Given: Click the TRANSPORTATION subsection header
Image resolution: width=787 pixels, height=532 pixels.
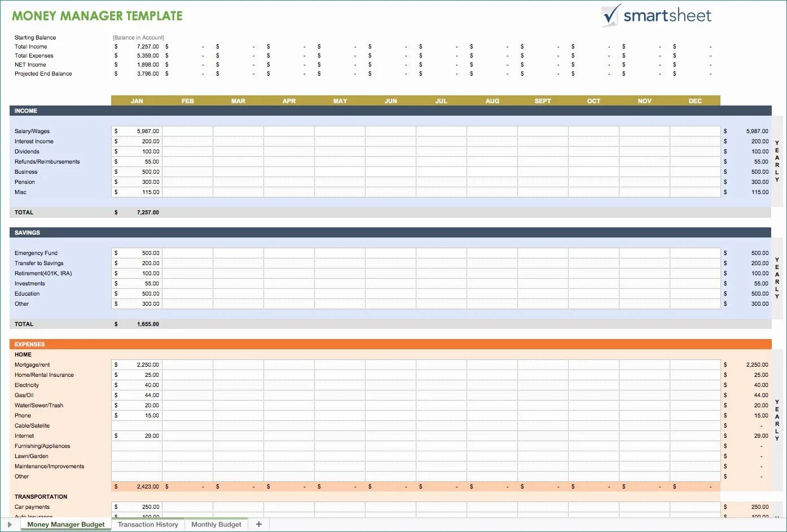Looking at the screenshot, I should pos(41,497).
